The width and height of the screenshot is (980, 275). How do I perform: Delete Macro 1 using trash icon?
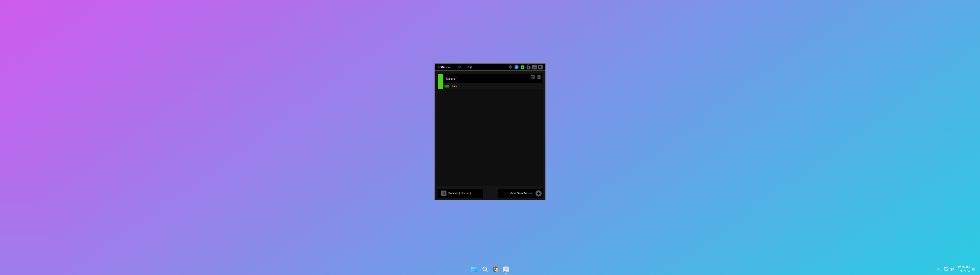point(539,78)
